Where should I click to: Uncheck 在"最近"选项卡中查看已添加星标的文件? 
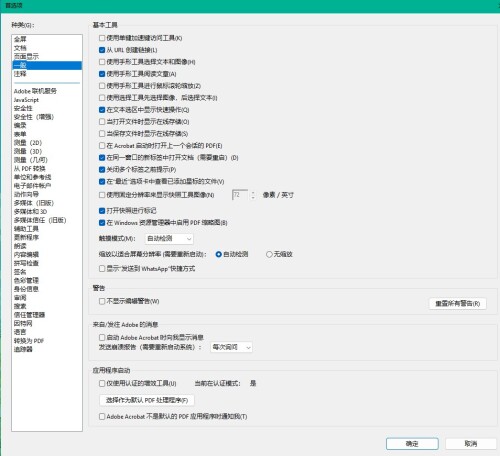pyautogui.click(x=102, y=182)
